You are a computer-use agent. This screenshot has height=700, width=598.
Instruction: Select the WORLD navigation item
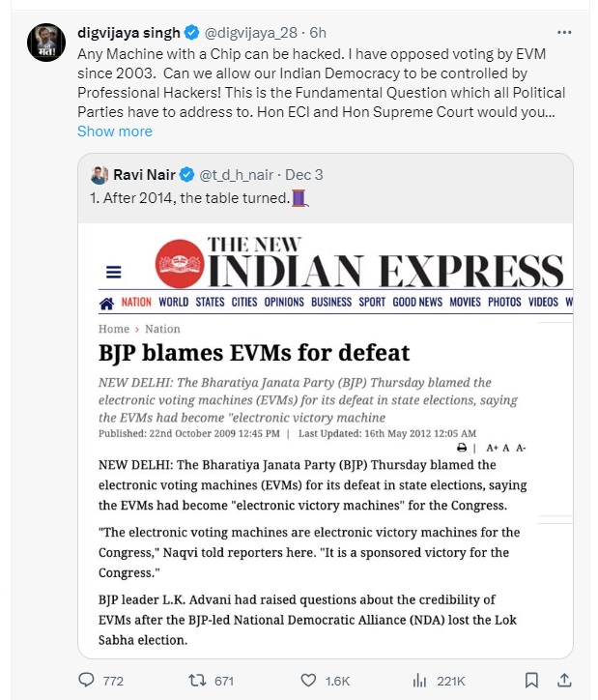(174, 303)
